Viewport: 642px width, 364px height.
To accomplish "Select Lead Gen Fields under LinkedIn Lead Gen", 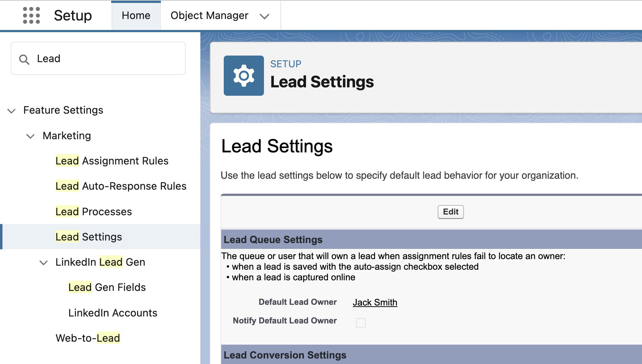I will click(107, 287).
